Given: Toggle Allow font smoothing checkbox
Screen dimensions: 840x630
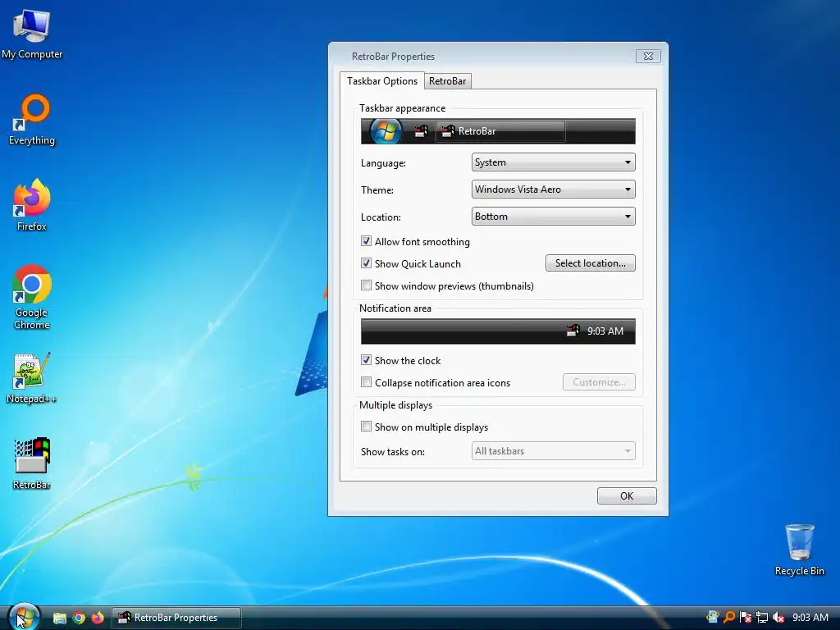Looking at the screenshot, I should pos(366,241).
